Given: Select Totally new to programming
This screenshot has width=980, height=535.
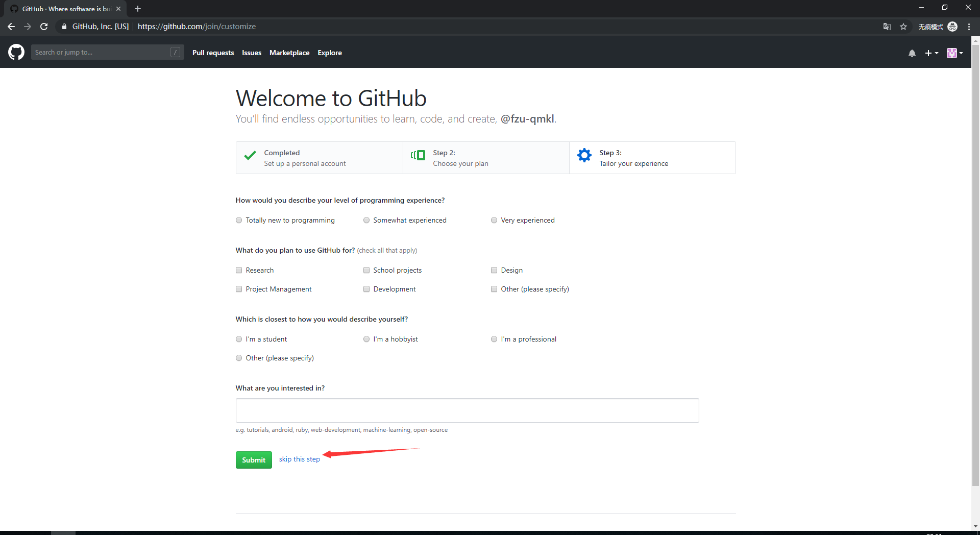Looking at the screenshot, I should [x=239, y=220].
